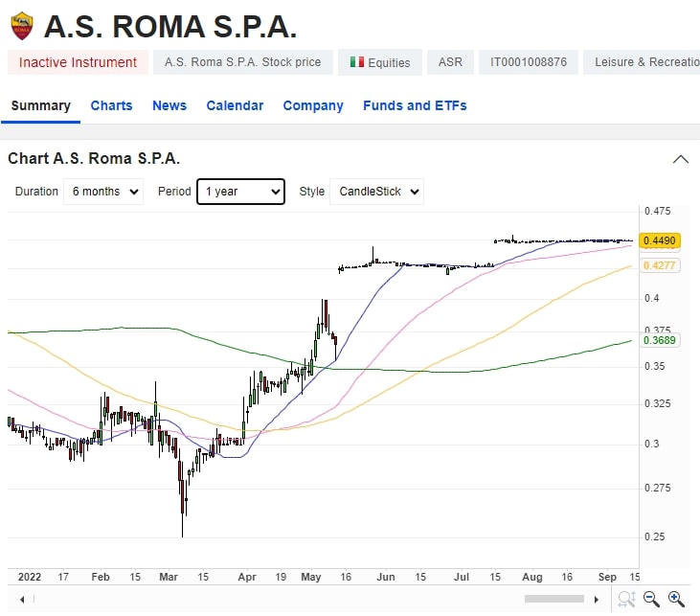Image resolution: width=700 pixels, height=616 pixels.
Task: Click the Mar date axis label
Action: click(169, 577)
